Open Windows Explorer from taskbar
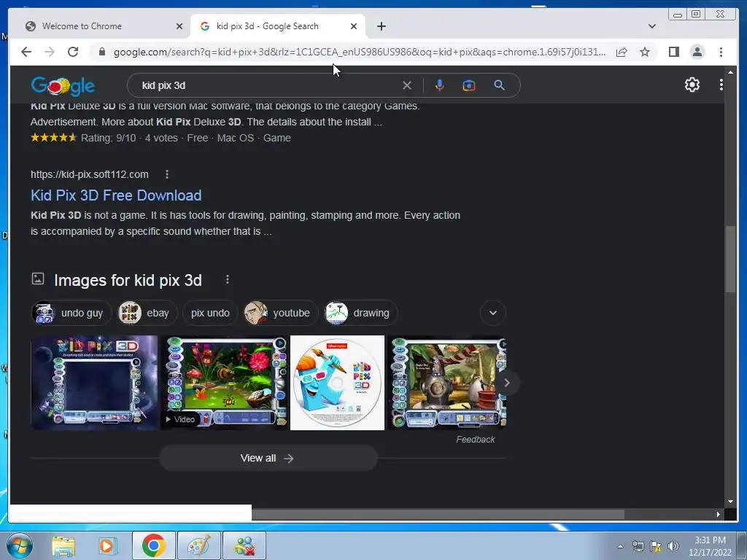The height and width of the screenshot is (560, 747). coord(63,545)
